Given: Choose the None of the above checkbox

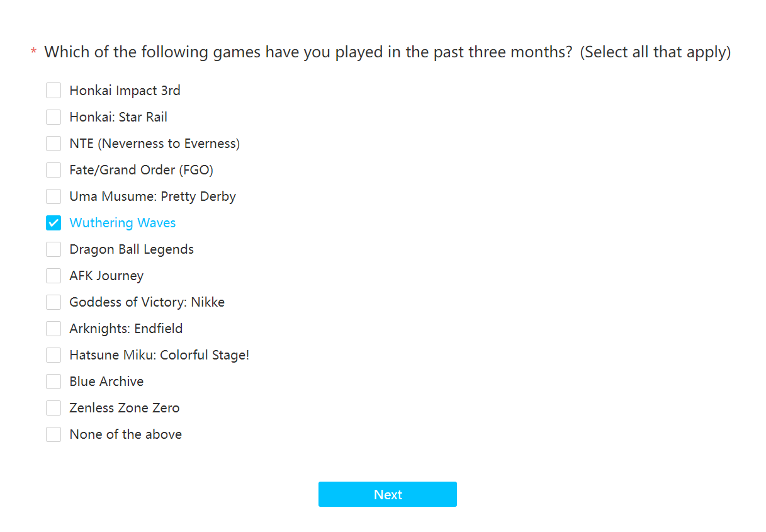Looking at the screenshot, I should point(54,434).
